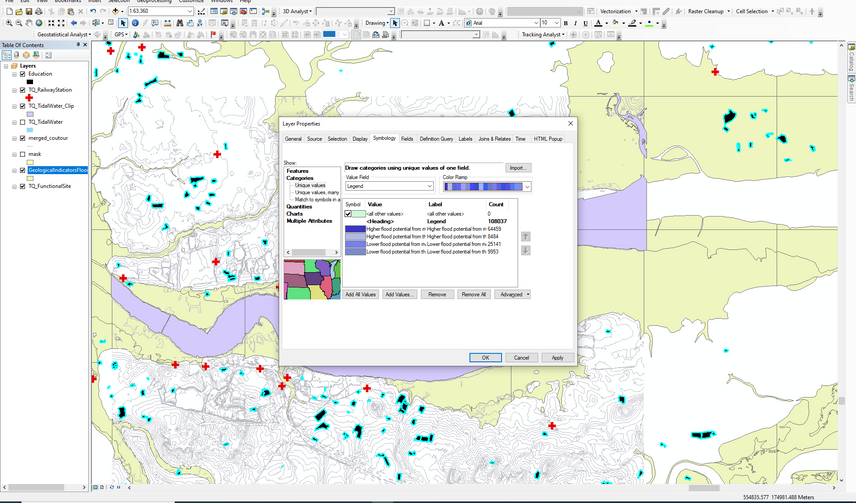Image resolution: width=856 pixels, height=503 pixels.
Task: Toggle the Education layer visibility checkbox
Action: tap(22, 74)
